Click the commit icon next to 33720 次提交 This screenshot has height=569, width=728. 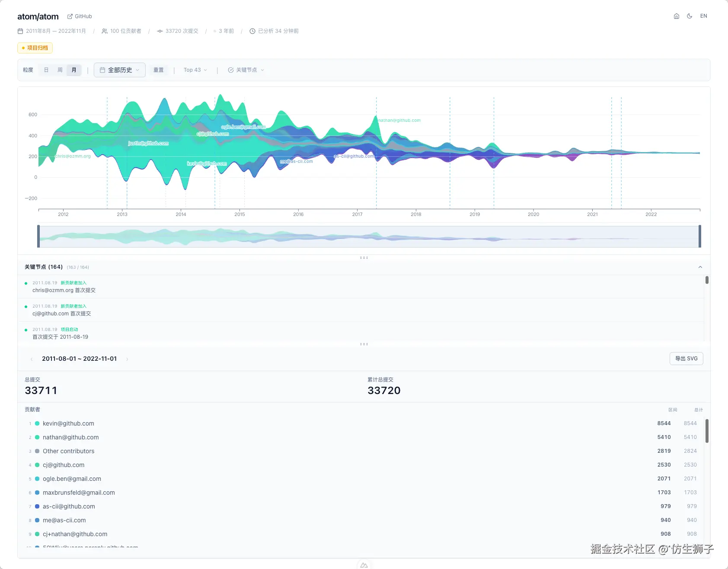(x=160, y=31)
